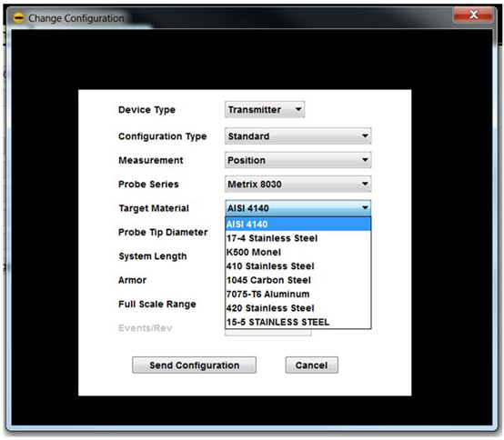Close the Change Configuration window

click(x=473, y=15)
